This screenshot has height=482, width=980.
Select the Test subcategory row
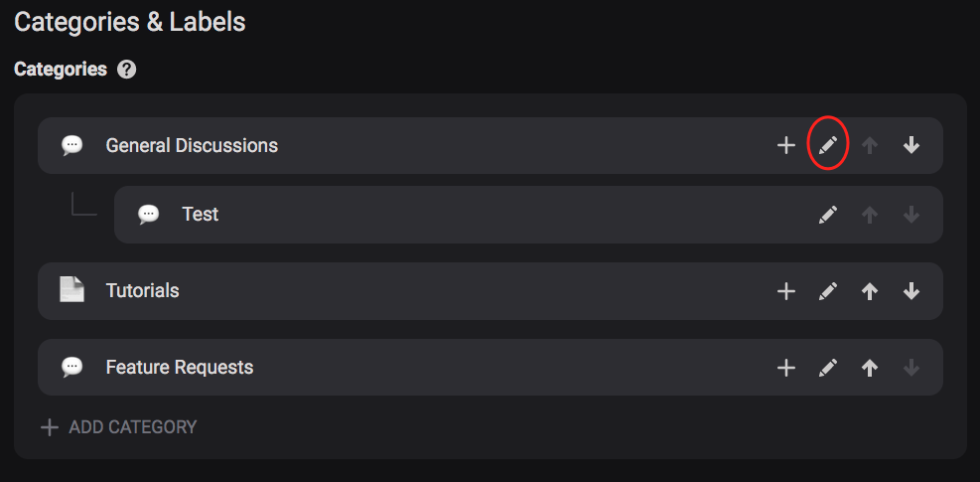click(528, 215)
